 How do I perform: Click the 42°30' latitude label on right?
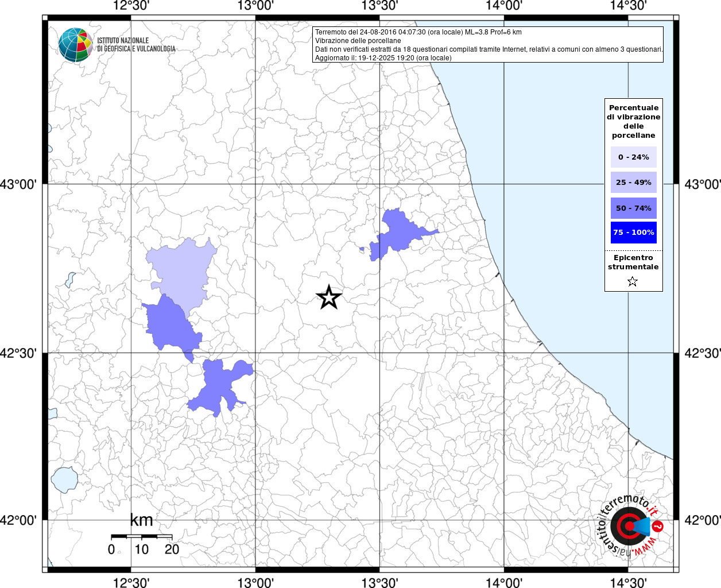tap(702, 353)
